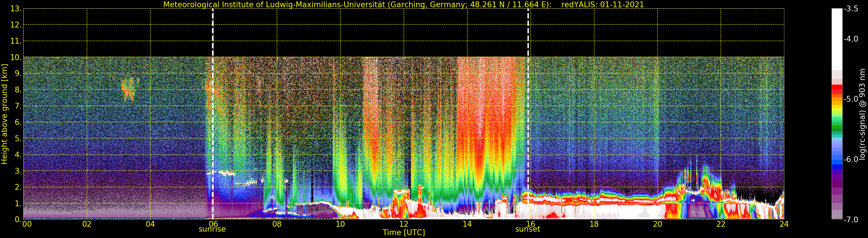Click the '10' tick on the time axis
868x238 pixels.
coord(340,224)
